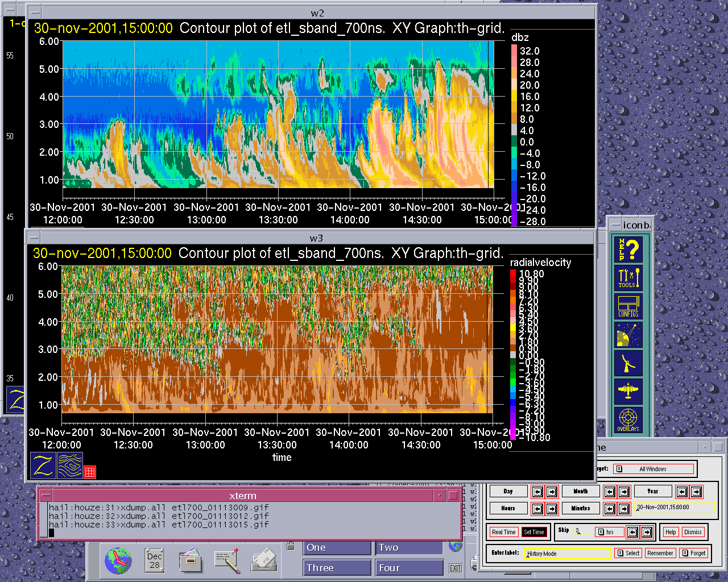Click the red grid icon in w3
The image size is (728, 582).
90,472
